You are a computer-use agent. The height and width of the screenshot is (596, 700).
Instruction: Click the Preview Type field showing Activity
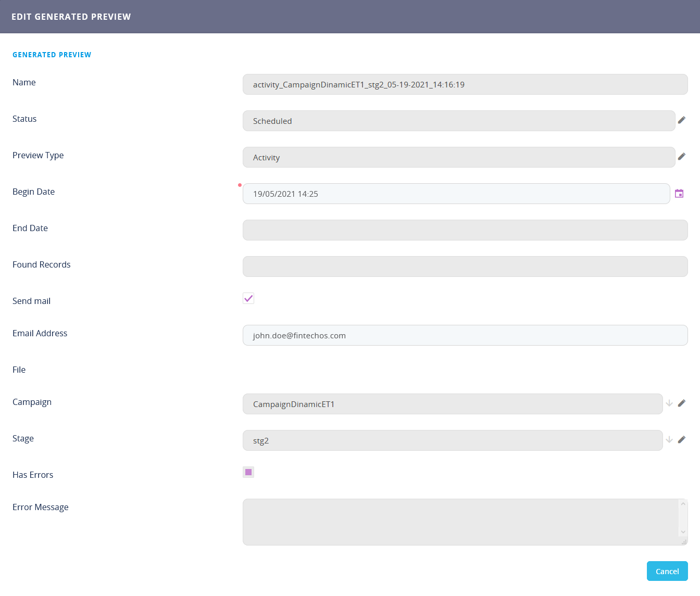458,157
